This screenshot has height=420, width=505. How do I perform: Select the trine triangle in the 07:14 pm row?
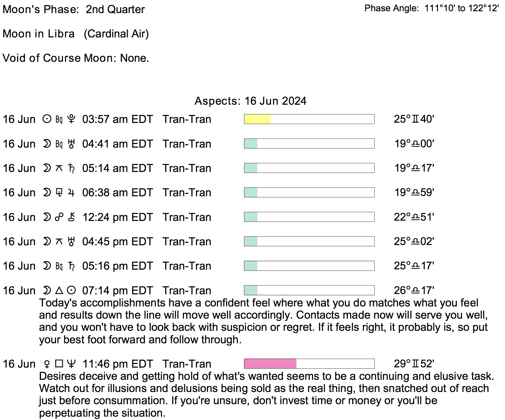click(x=59, y=290)
